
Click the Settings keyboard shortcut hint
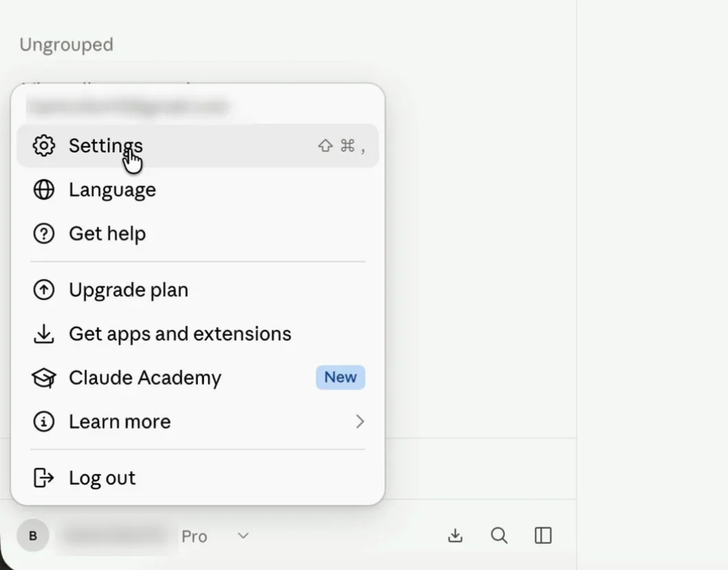pos(342,146)
